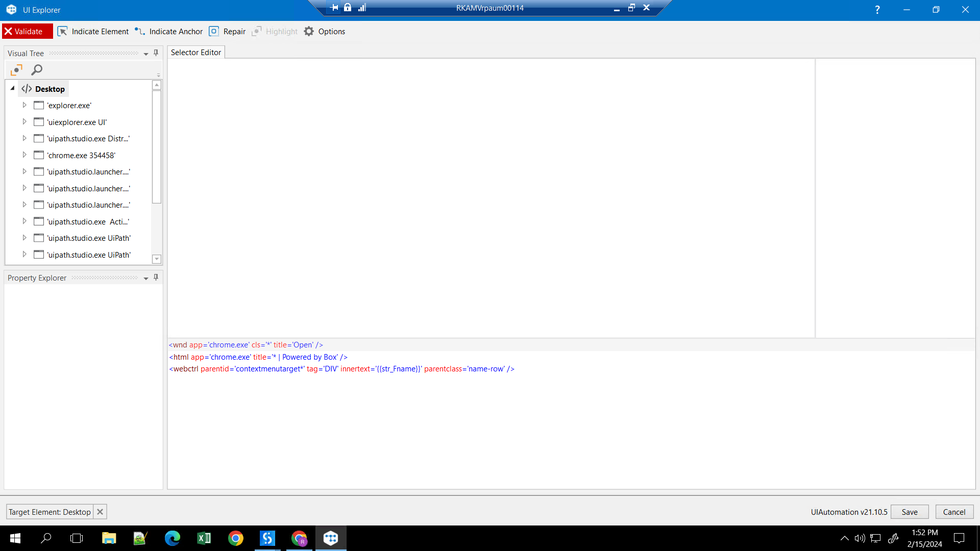Click the highlight icon in Visual Tree
The height and width of the screenshot is (551, 980).
[x=16, y=70]
